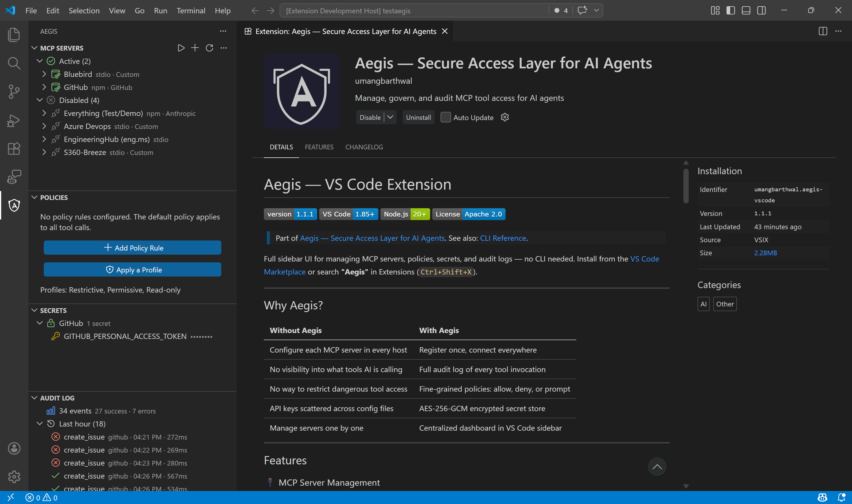Refresh the MCP servers list

pos(209,48)
